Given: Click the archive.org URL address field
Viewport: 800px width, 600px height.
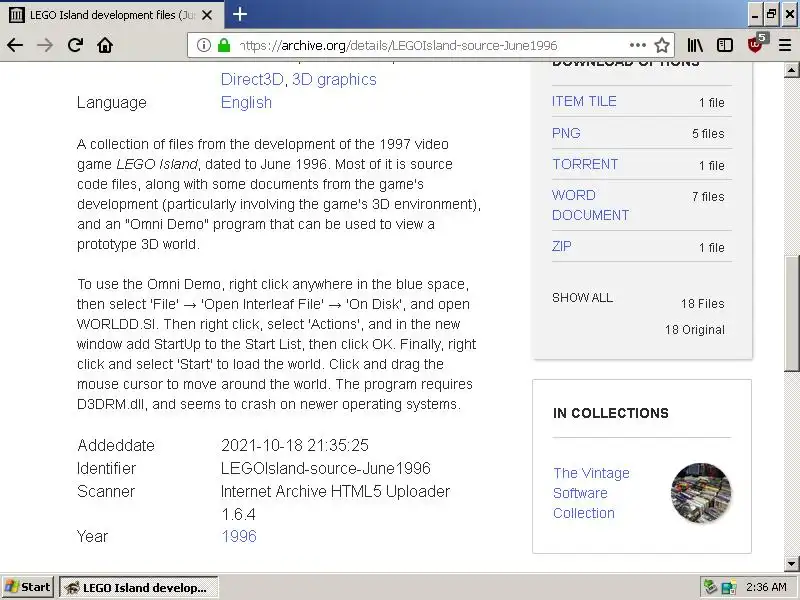Looking at the screenshot, I should coord(431,45).
